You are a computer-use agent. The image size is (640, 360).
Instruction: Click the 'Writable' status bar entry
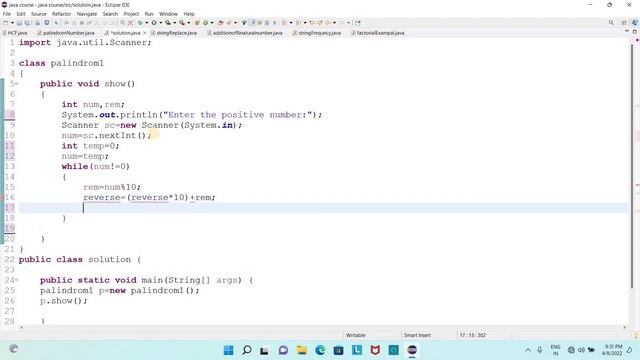tap(356, 335)
